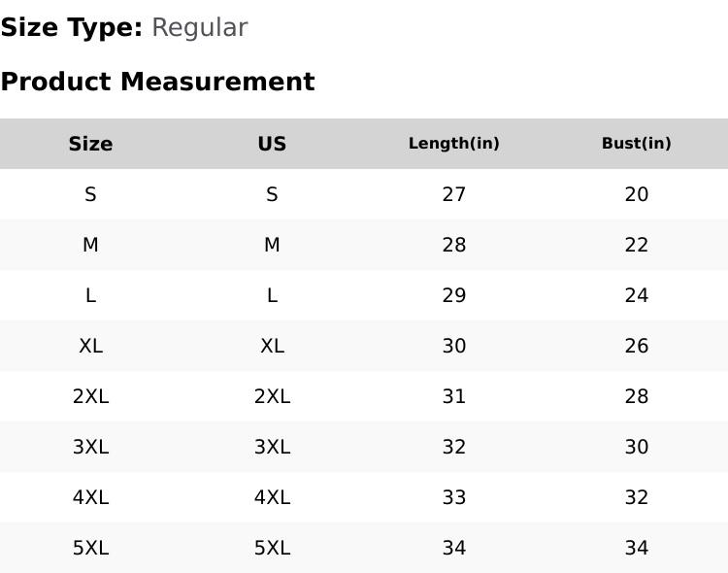This screenshot has width=728, height=573.
Task: Click the Size Type label
Action: tap(72, 28)
